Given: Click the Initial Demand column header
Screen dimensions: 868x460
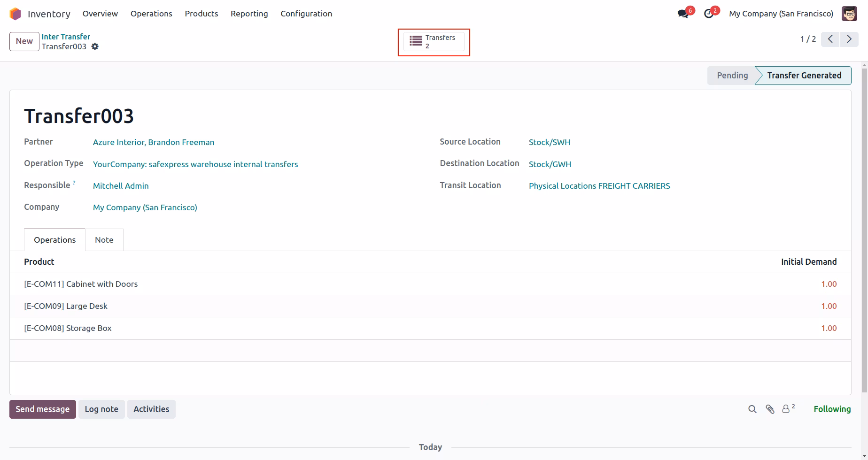Looking at the screenshot, I should pyautogui.click(x=809, y=262).
